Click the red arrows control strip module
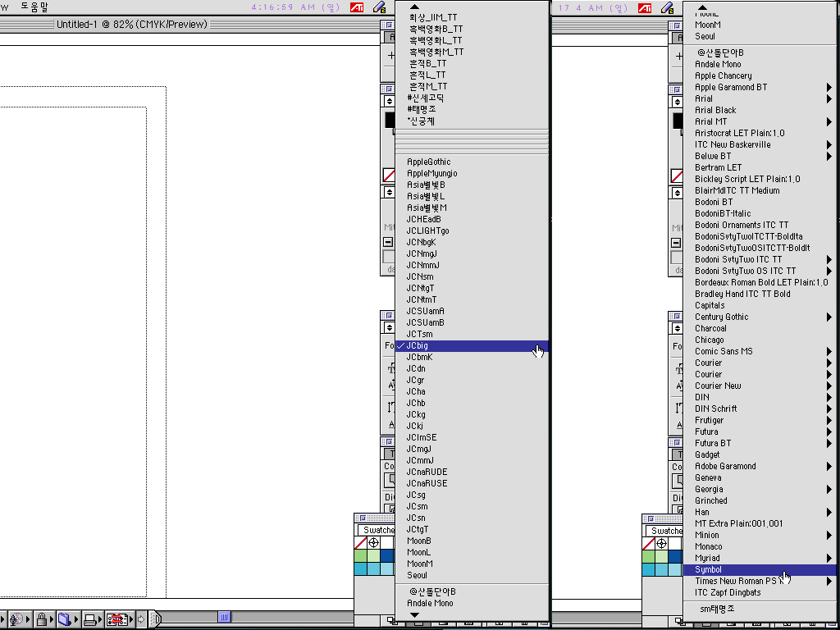 [x=118, y=619]
